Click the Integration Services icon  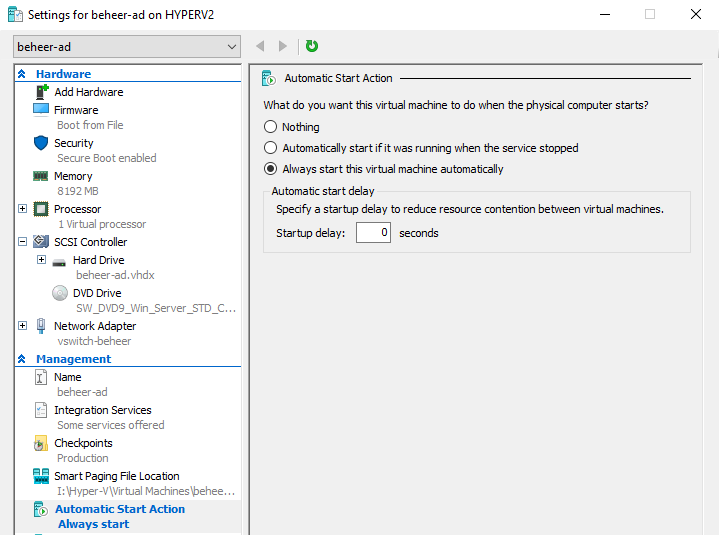coord(41,410)
